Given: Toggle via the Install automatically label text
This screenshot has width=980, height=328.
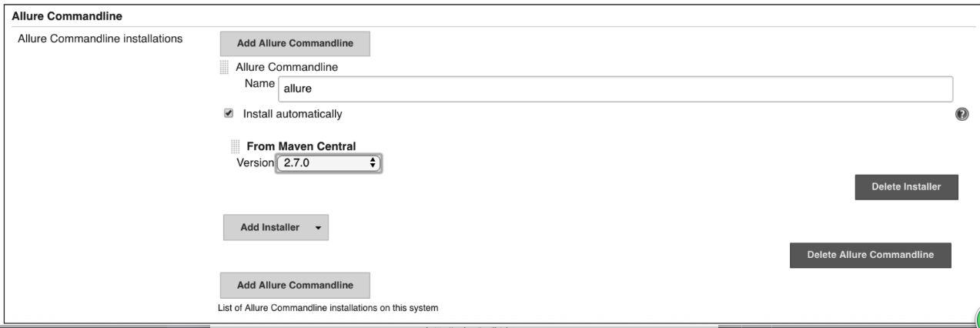Looking at the screenshot, I should click(x=293, y=114).
